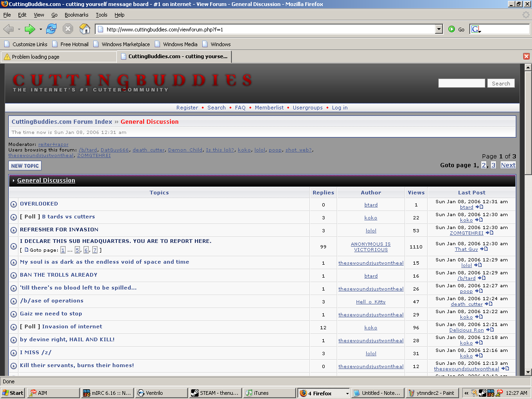Viewport: 532px width, 399px height.
Task: Switch to the Problem loading page tab
Action: [58, 57]
